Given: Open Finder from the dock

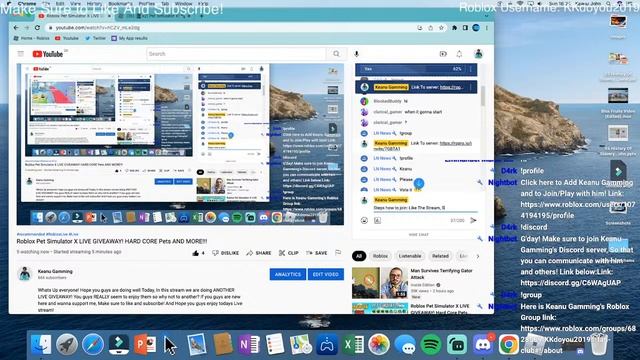Looking at the screenshot, I should 41,345.
